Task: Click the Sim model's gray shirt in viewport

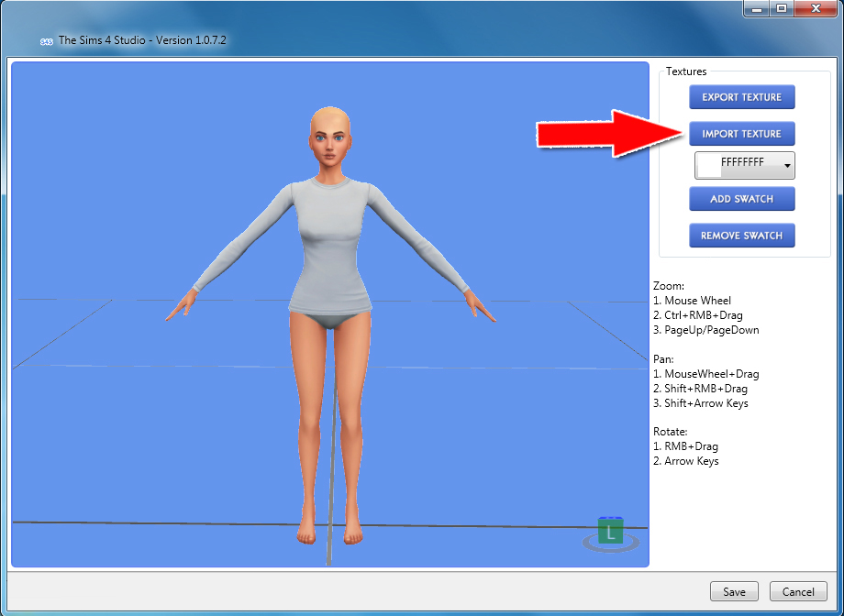Action: pos(329,247)
